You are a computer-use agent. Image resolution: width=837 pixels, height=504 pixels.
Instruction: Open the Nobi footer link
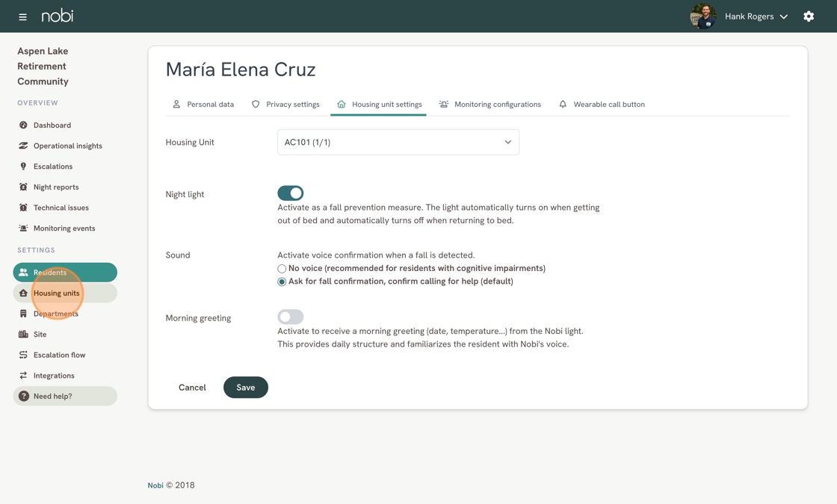(155, 485)
